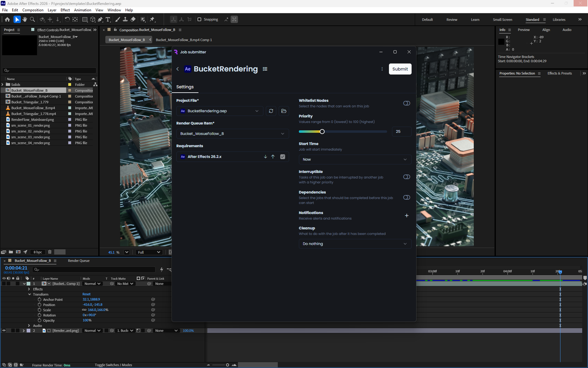Select the Pen tool
The width and height of the screenshot is (588, 368).
100,19
